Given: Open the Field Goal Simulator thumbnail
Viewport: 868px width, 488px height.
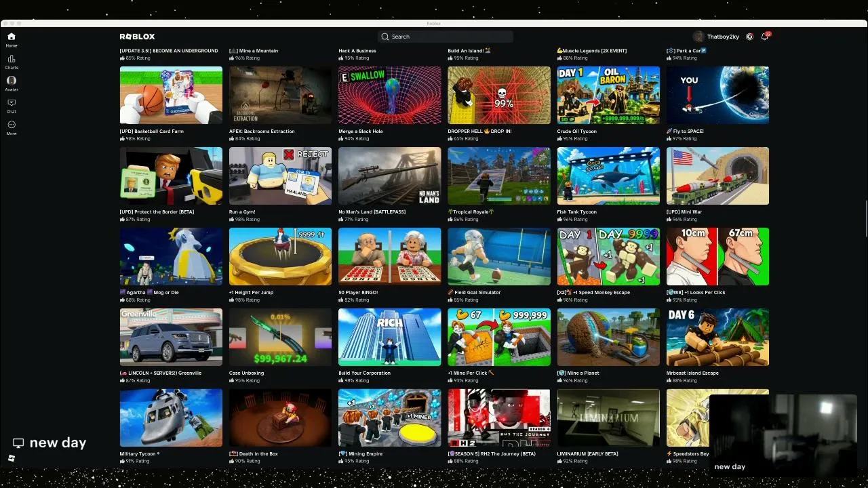Looking at the screenshot, I should pyautogui.click(x=499, y=256).
